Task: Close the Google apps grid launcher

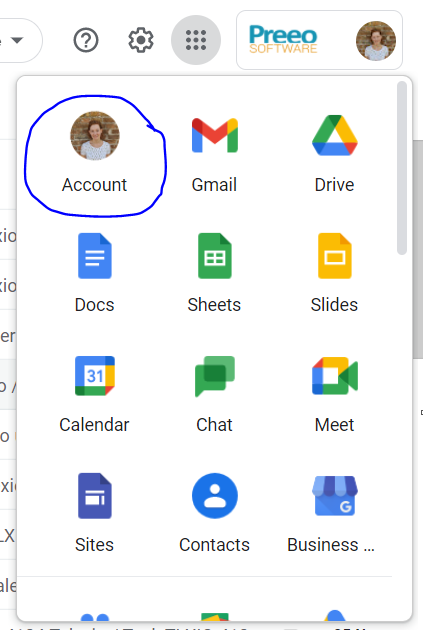Action: (x=196, y=40)
